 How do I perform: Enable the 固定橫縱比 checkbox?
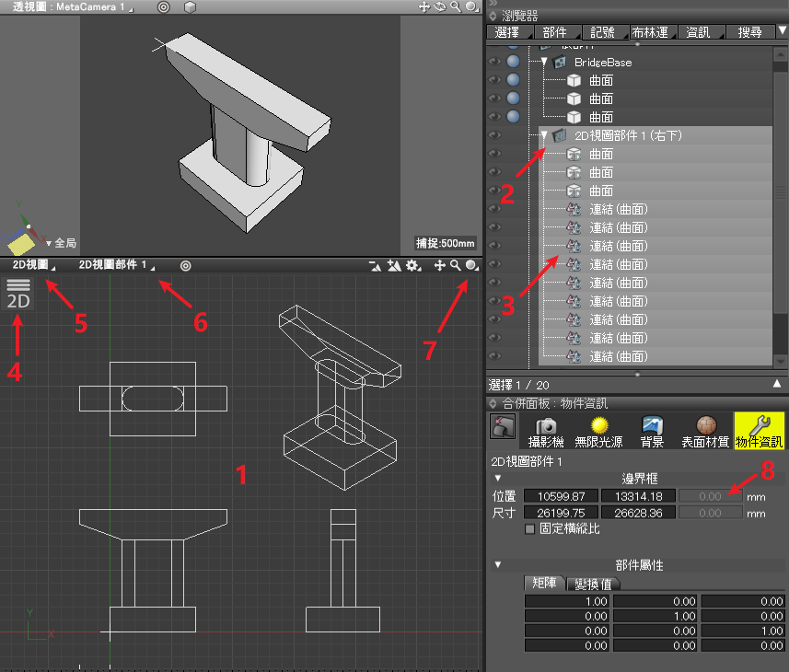pos(528,529)
